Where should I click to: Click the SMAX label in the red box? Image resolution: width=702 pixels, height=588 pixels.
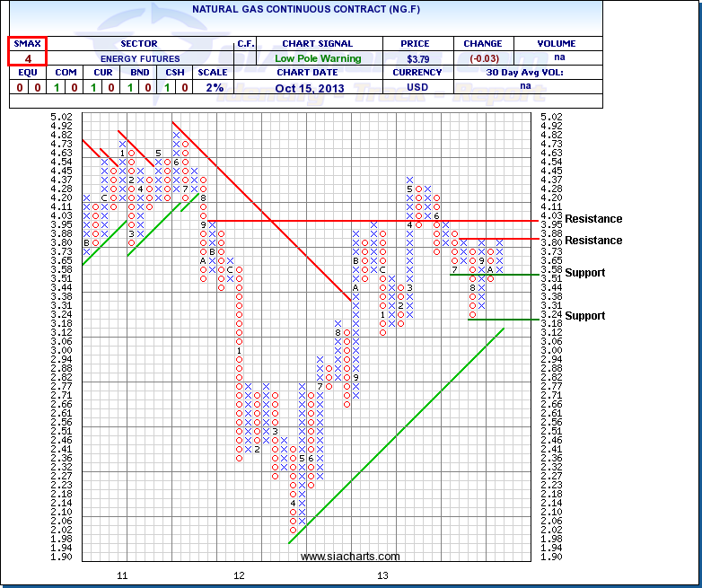point(27,43)
